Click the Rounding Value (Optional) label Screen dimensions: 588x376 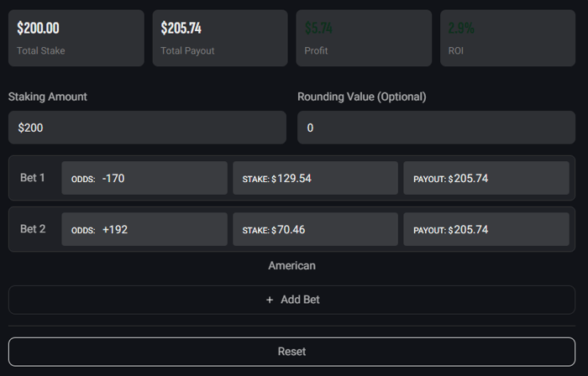pyautogui.click(x=361, y=97)
